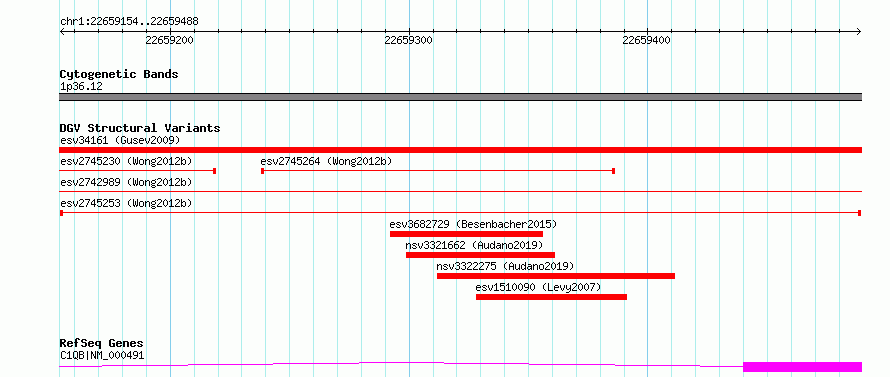Image resolution: width=890 pixels, height=377 pixels.
Task: Click the esv3682729 (Besenbacher2015) red bar
Action: (466, 234)
